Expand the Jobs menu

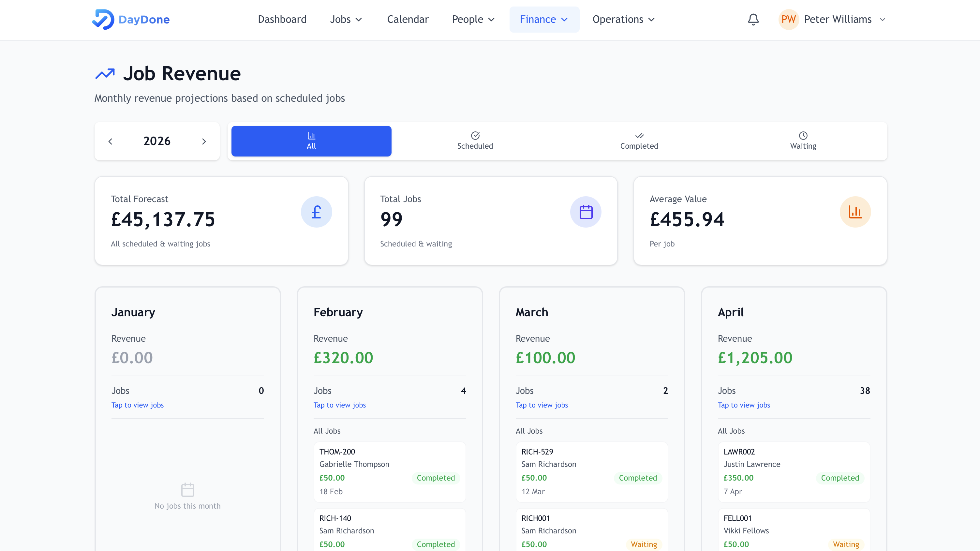[x=346, y=20]
